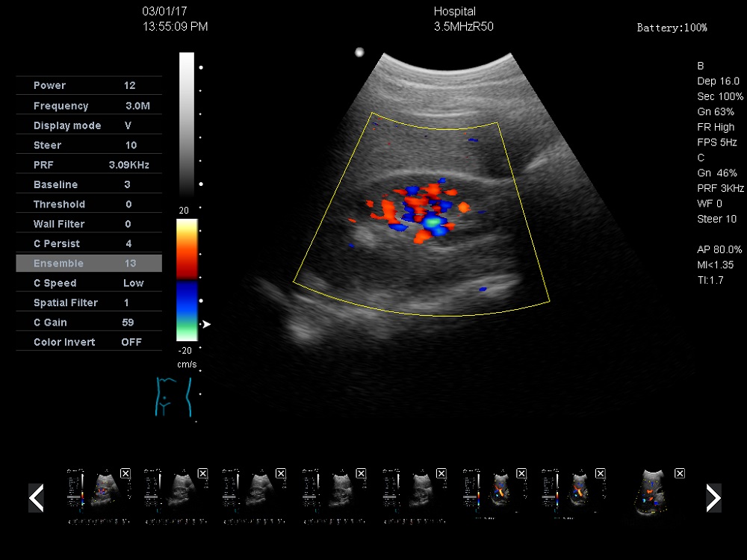Screen dimensions: 747x560
Task: Click the Gn 46% color gain value
Action: click(x=717, y=173)
